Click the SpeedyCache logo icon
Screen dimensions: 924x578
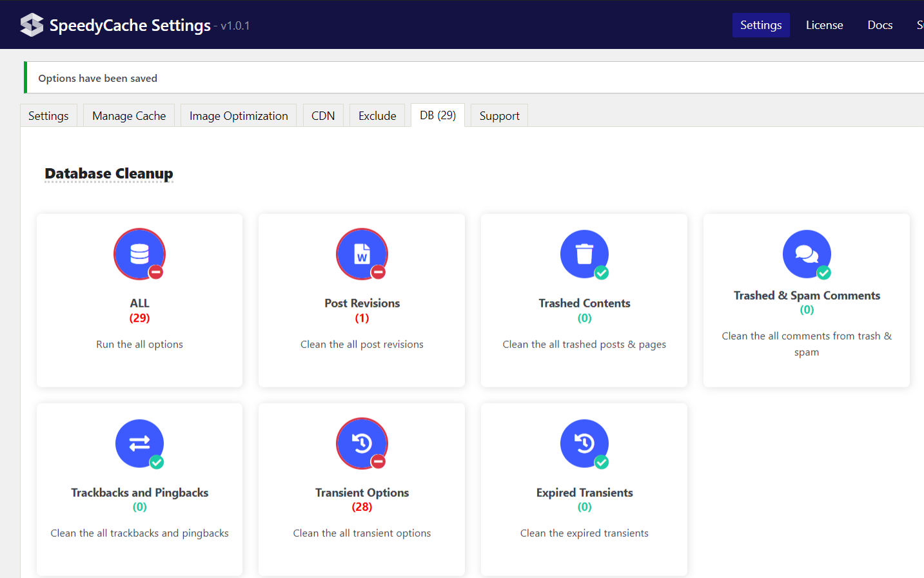(x=32, y=25)
